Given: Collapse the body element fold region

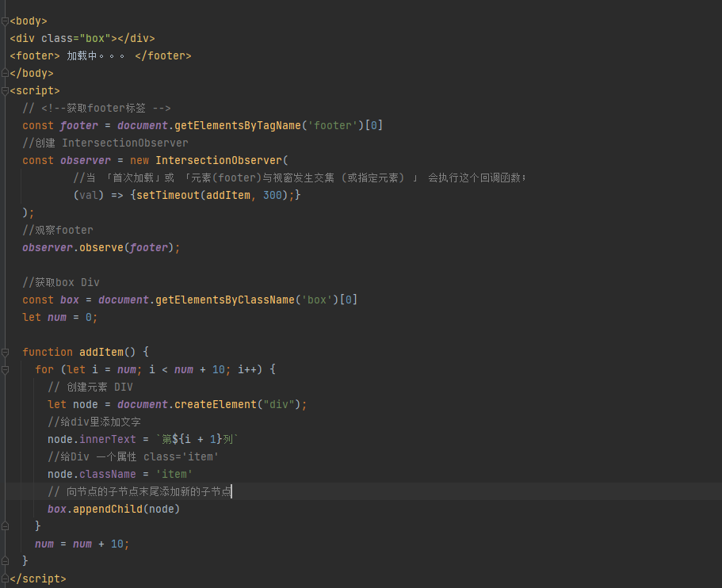Looking at the screenshot, I should pyautogui.click(x=4, y=21).
